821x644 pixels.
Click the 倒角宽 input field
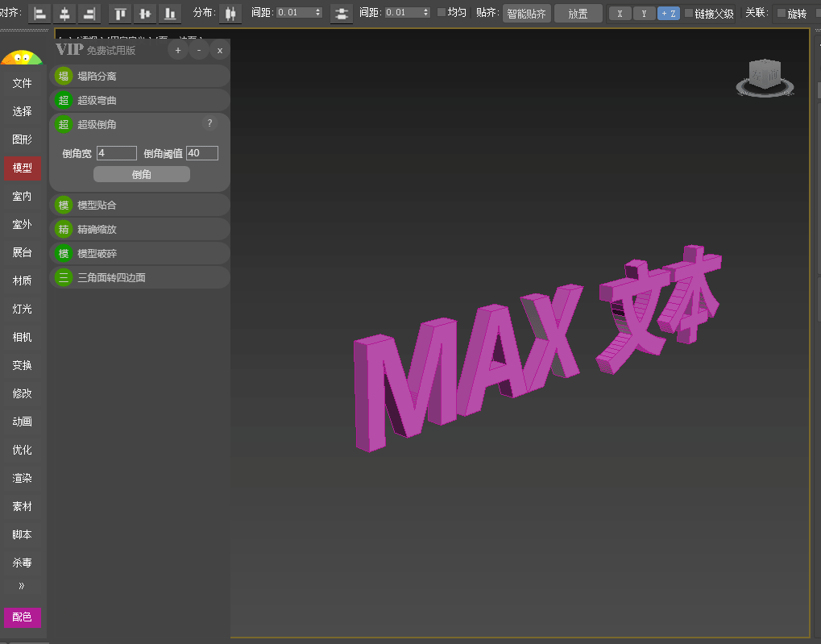(x=117, y=153)
